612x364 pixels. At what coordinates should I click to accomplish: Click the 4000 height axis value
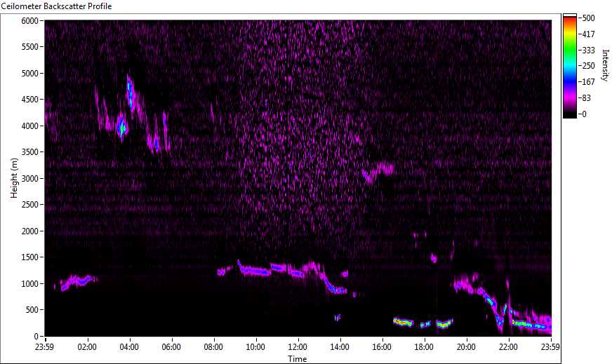29,126
